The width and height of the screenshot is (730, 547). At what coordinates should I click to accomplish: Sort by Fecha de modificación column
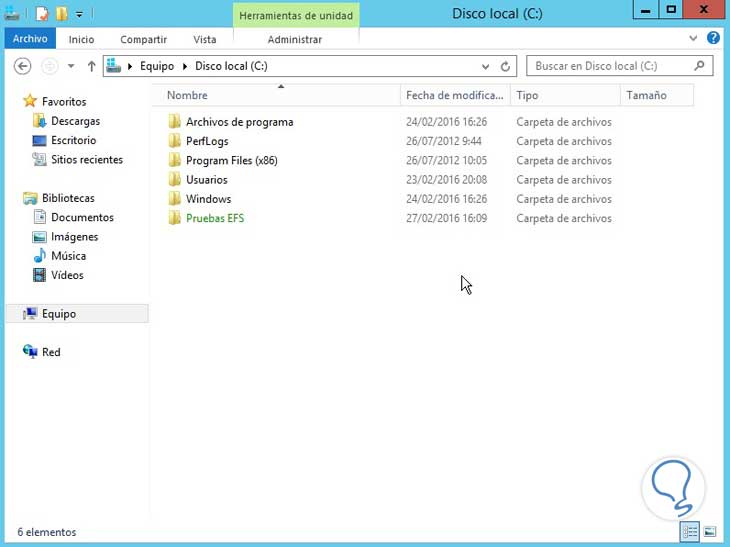coord(455,95)
